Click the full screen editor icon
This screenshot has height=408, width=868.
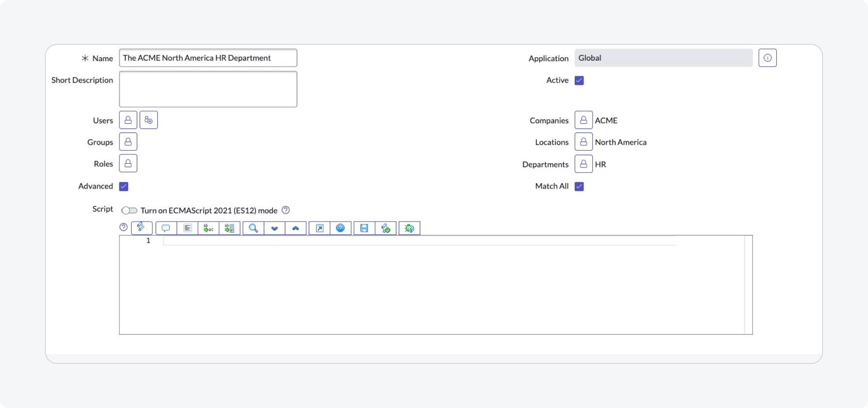click(x=319, y=228)
